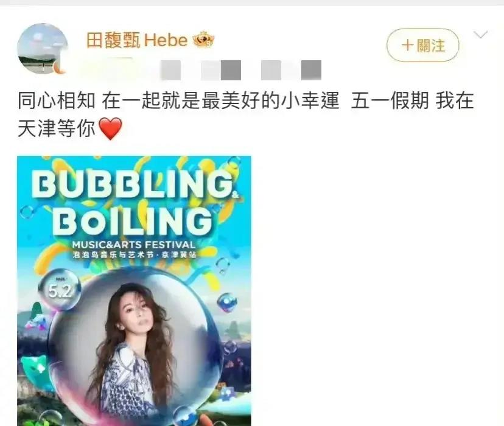Click the 天津等你 text in post
The height and width of the screenshot is (426, 504).
(57, 128)
